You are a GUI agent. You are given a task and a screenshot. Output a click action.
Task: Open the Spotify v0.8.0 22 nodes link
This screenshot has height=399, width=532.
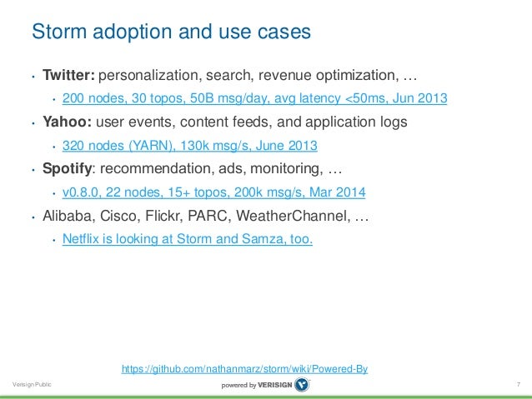point(214,192)
